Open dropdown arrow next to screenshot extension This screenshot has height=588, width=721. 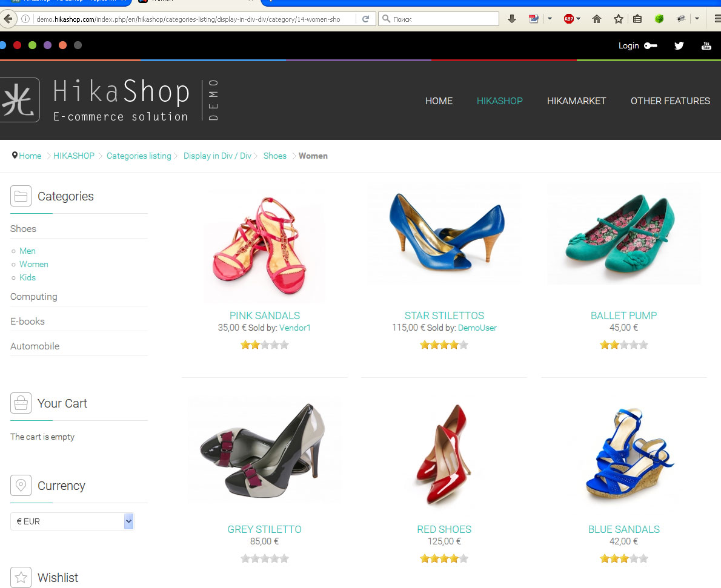550,19
